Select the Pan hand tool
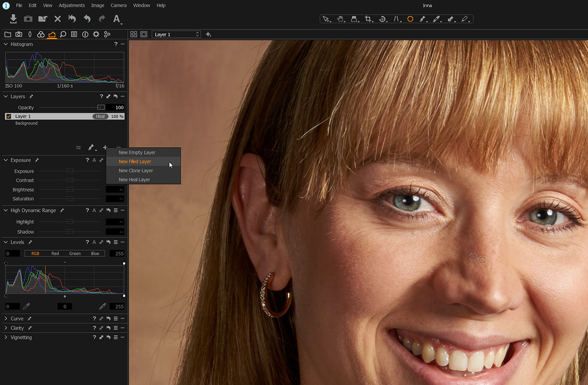The height and width of the screenshot is (385, 588). pos(340,19)
